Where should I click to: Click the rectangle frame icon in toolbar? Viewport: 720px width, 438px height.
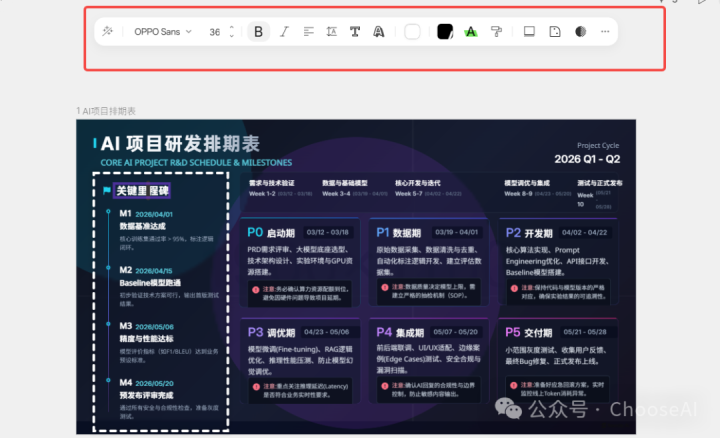click(x=530, y=32)
